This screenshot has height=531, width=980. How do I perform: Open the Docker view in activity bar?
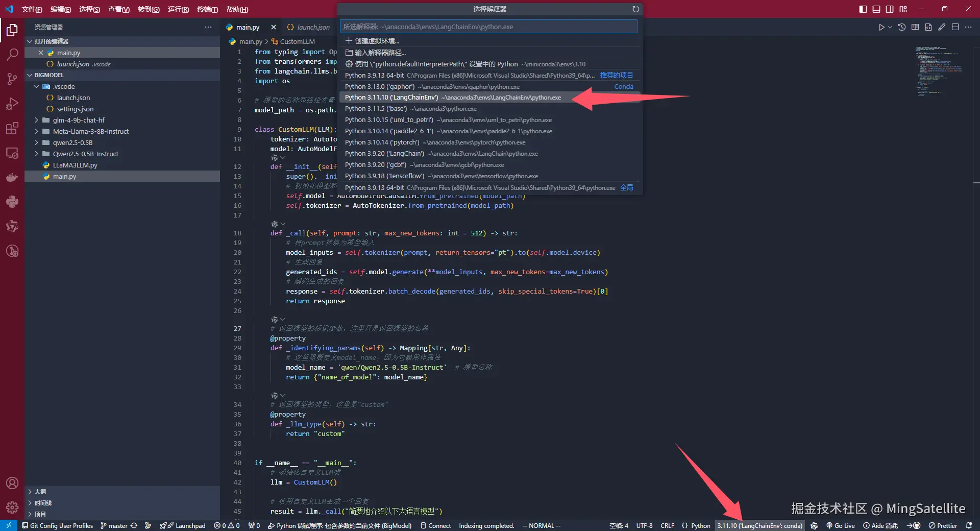tap(12, 177)
